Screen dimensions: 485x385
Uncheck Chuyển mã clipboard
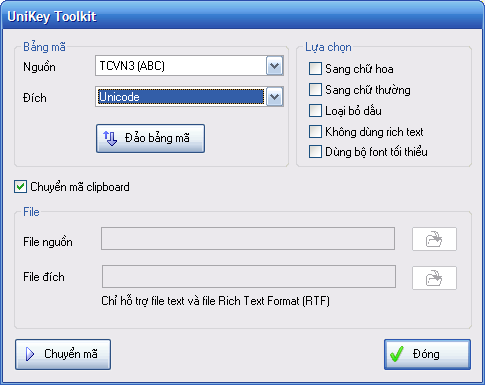(x=20, y=187)
